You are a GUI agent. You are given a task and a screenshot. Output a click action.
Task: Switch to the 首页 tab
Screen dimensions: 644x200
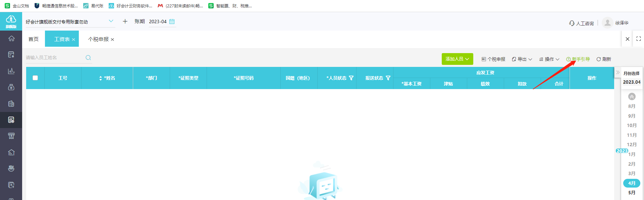point(34,39)
